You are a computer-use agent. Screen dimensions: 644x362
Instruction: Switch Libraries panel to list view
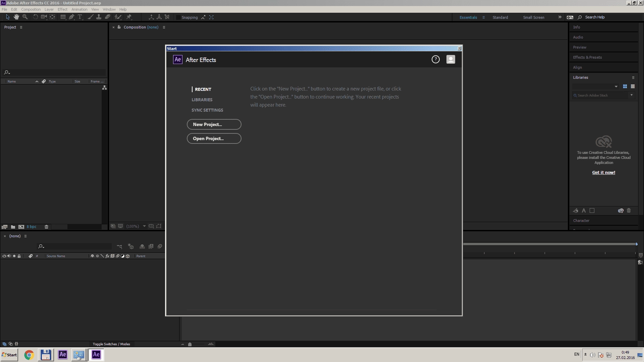[633, 86]
